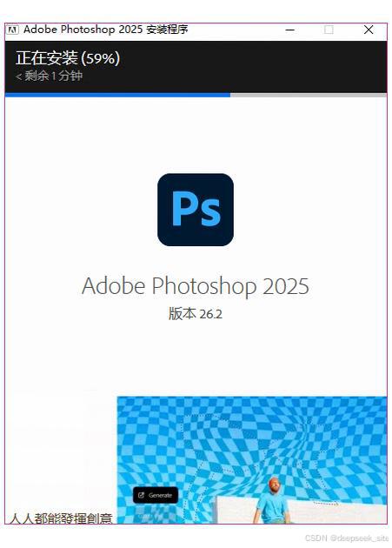The image size is (392, 548).
Task: Click the white bench in promo image
Action: coord(301,511)
